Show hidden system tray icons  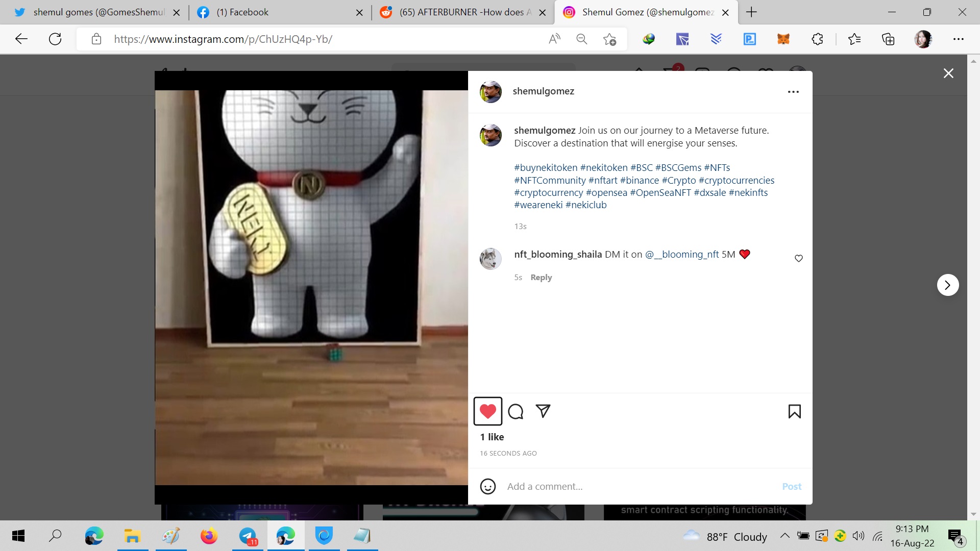[x=785, y=536]
